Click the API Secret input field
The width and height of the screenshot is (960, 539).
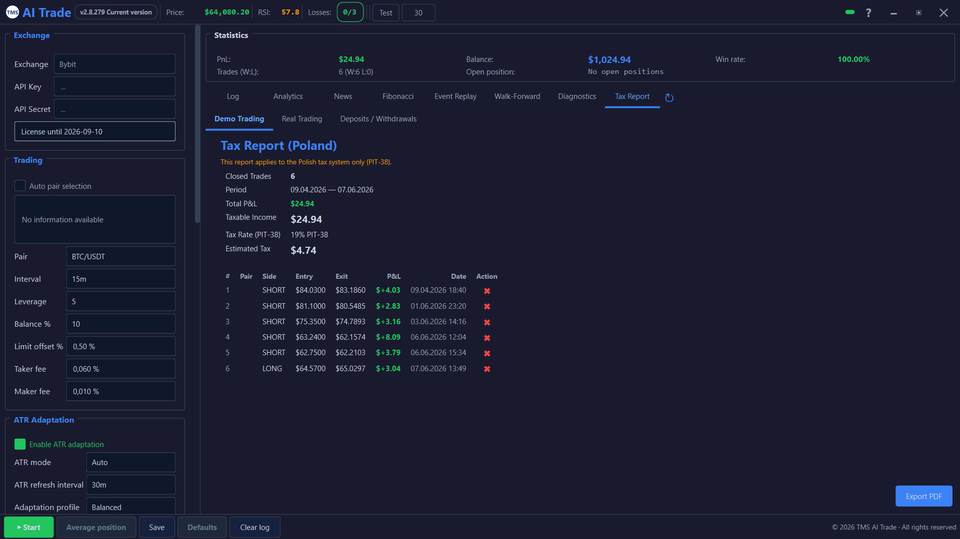click(114, 109)
